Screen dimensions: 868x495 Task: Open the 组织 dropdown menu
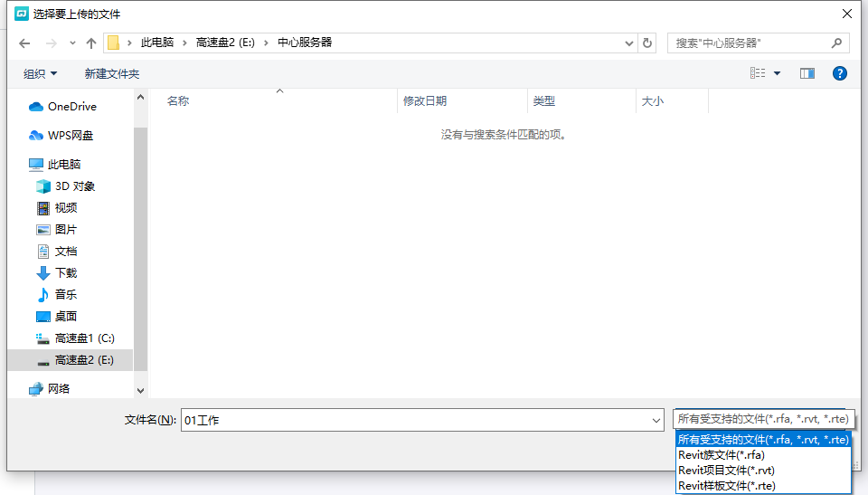coord(41,73)
